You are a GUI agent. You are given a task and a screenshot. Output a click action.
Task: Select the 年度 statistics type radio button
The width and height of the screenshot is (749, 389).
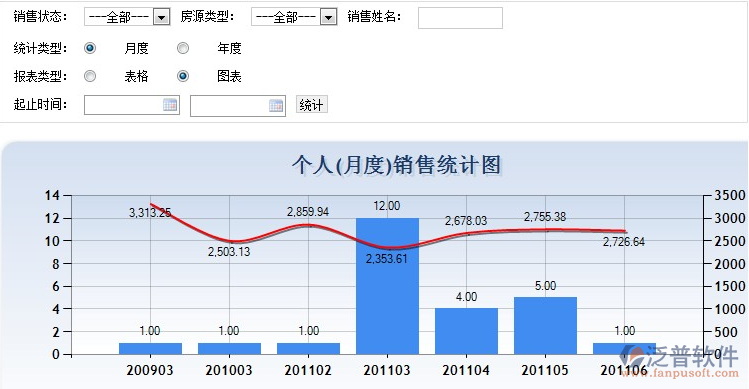click(183, 48)
